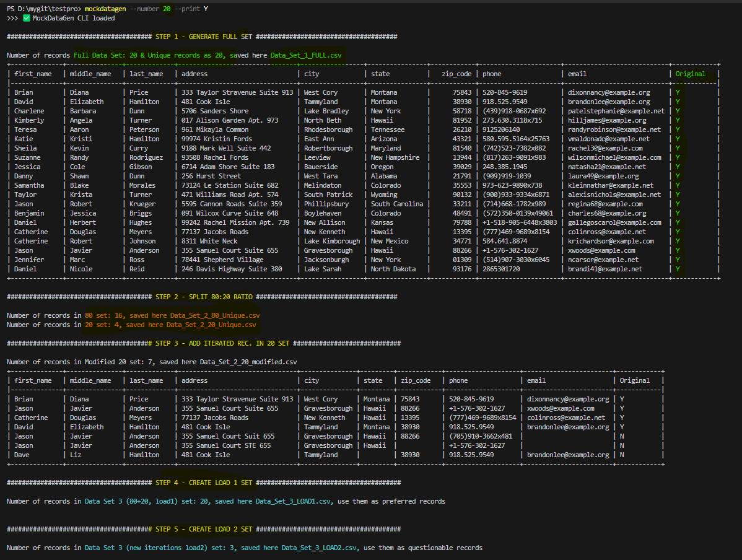Click the 'STEP 2 - SPLIT 80:20 RATIO' heading
Screen dimensions: 742x560
[204, 297]
